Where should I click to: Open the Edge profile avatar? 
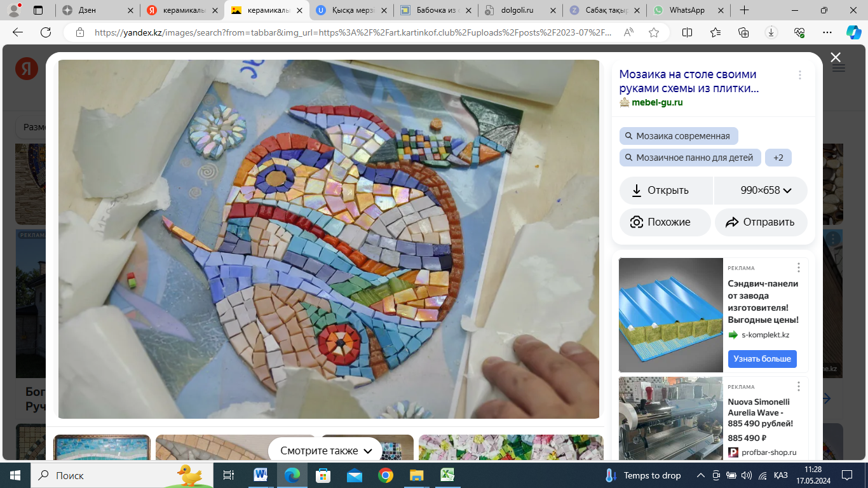point(14,10)
